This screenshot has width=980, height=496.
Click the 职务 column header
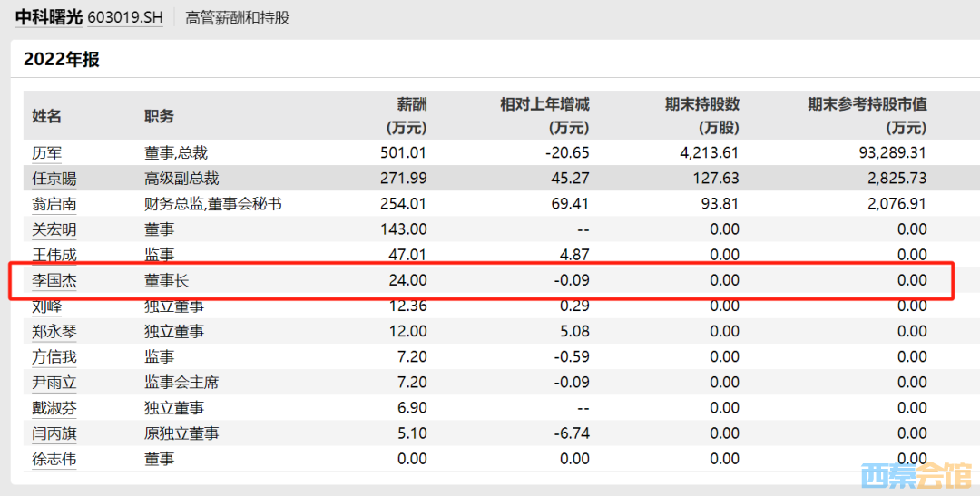click(x=160, y=116)
